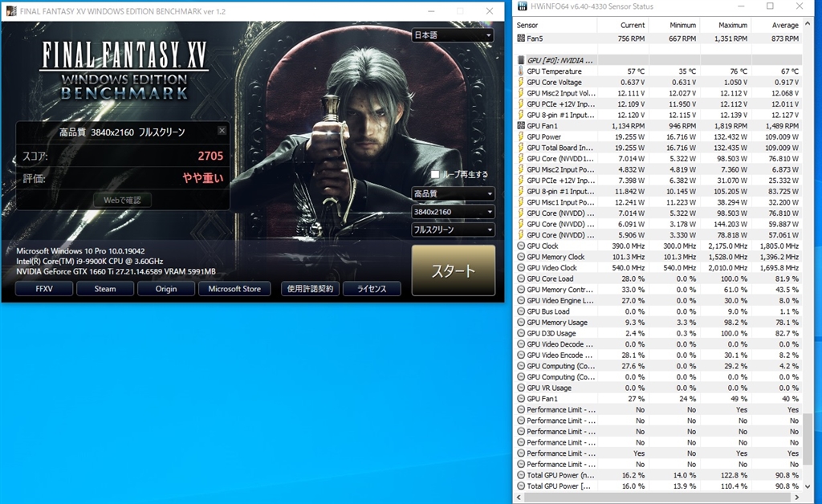822x504 pixels.
Task: Click the FFXV button
Action: pos(44,289)
